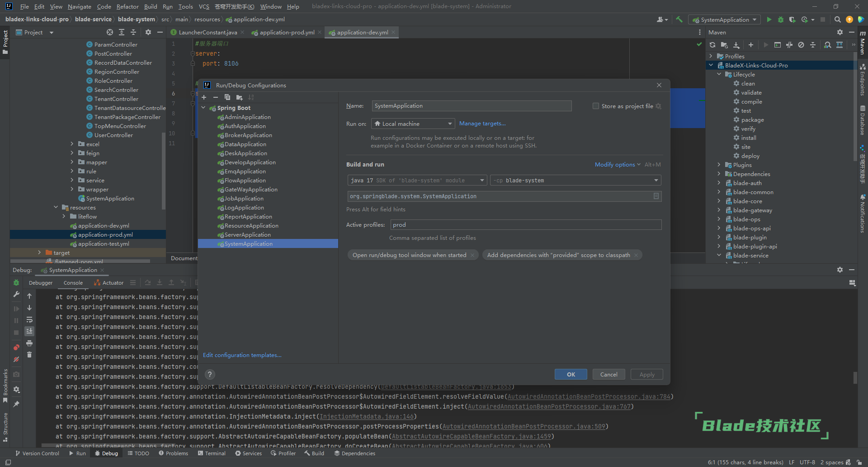
Task: Open the Refactor menu
Action: [127, 6]
